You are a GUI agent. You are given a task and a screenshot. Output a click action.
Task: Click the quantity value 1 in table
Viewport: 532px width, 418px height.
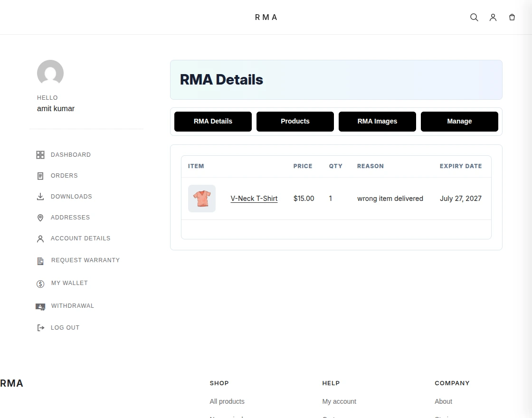(x=331, y=199)
